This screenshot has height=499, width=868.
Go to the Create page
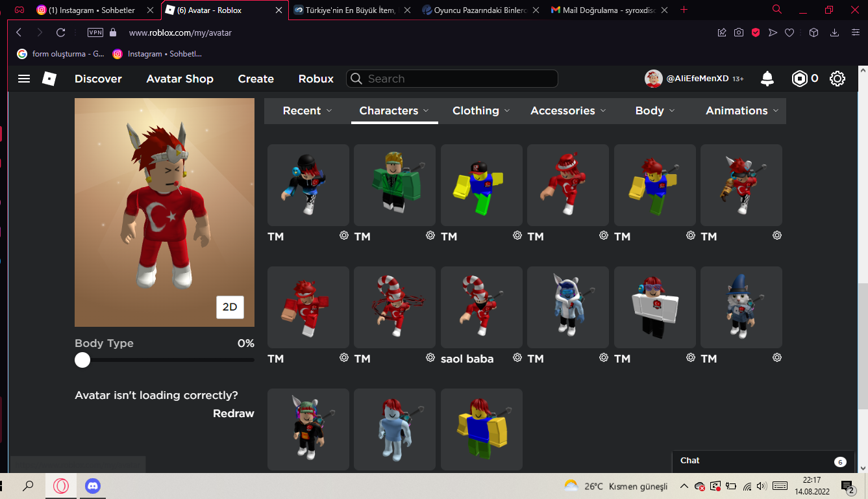pyautogui.click(x=256, y=79)
